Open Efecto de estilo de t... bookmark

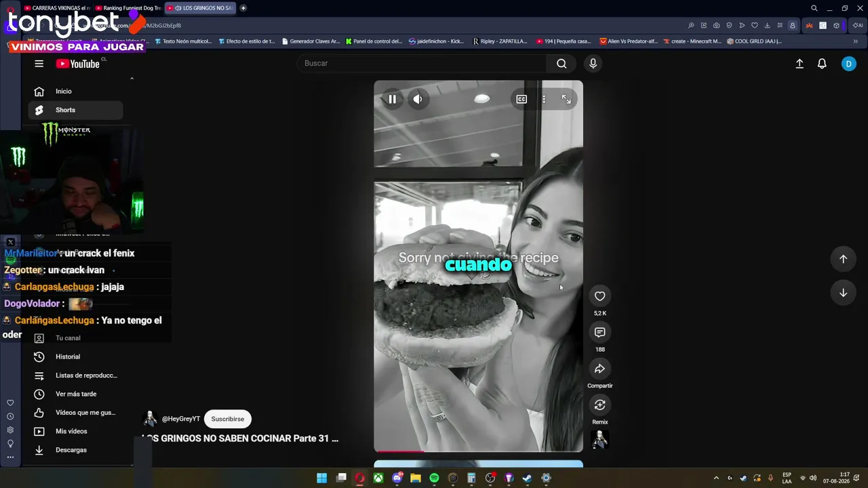point(247,41)
